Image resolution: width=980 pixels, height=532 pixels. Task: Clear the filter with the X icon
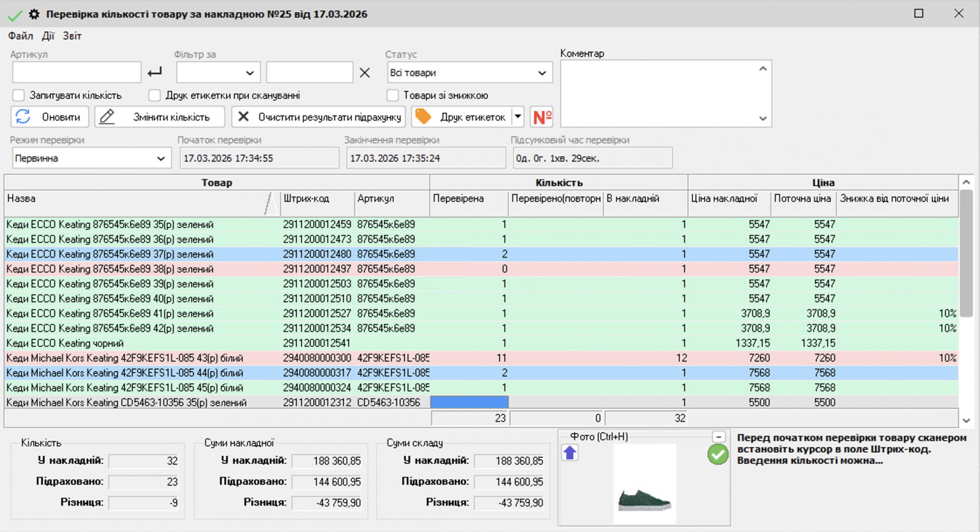(364, 72)
